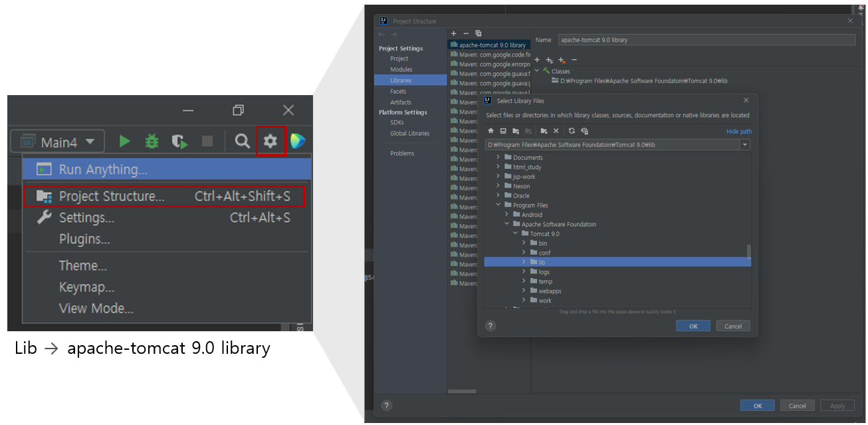Add a new library with plus icon
This screenshot has width=868, height=425.
(x=454, y=33)
